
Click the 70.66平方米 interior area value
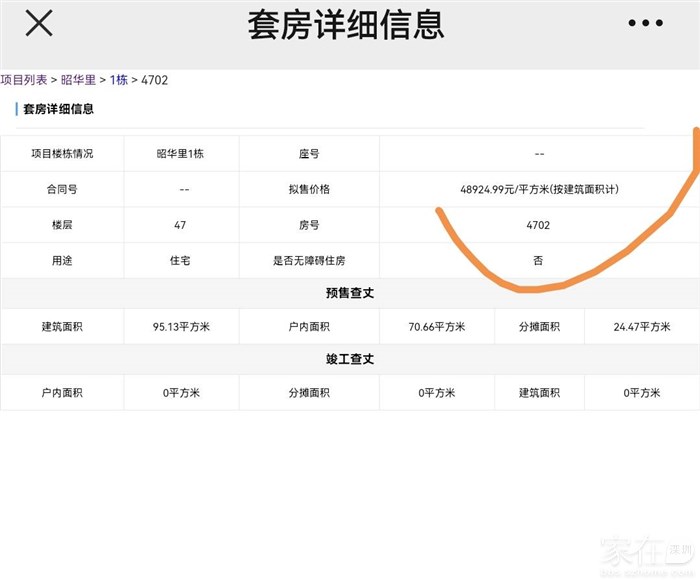(436, 327)
